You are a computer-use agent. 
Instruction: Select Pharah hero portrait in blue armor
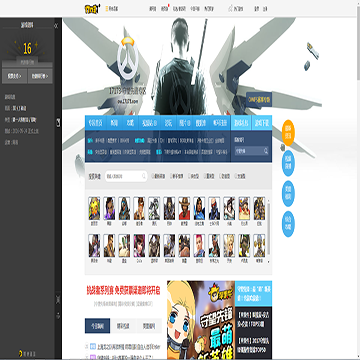pos(199,208)
